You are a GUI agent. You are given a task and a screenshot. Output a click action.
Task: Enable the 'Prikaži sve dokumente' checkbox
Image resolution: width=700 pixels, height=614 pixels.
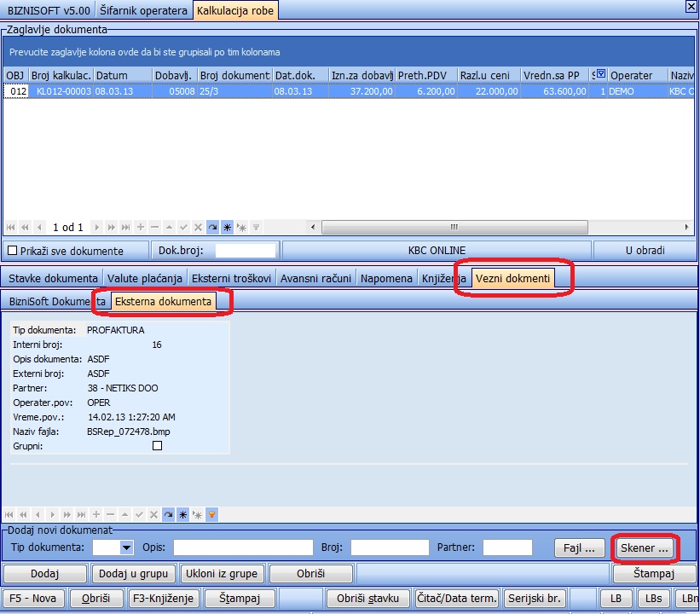coord(12,251)
